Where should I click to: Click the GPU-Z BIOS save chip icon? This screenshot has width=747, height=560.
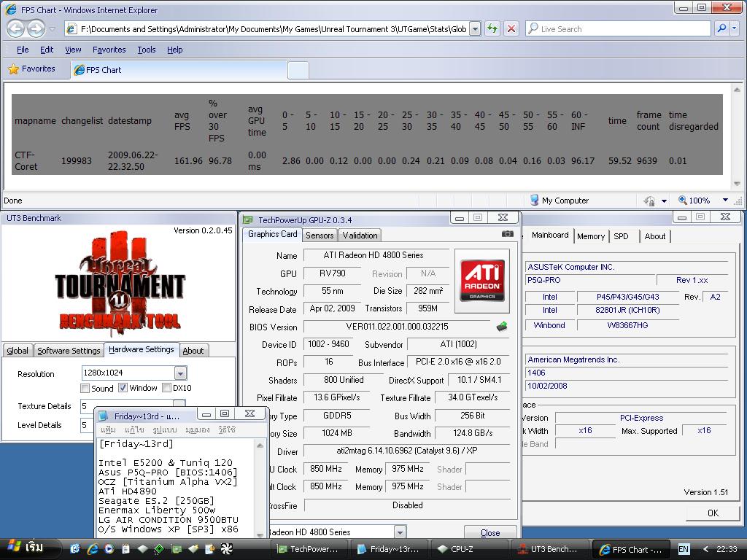pos(502,326)
